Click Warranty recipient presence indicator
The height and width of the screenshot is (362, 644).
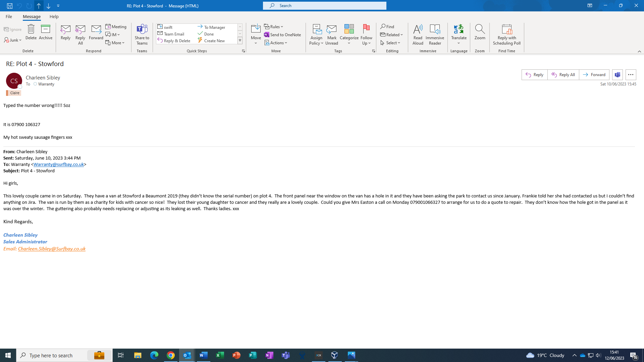coord(35,84)
